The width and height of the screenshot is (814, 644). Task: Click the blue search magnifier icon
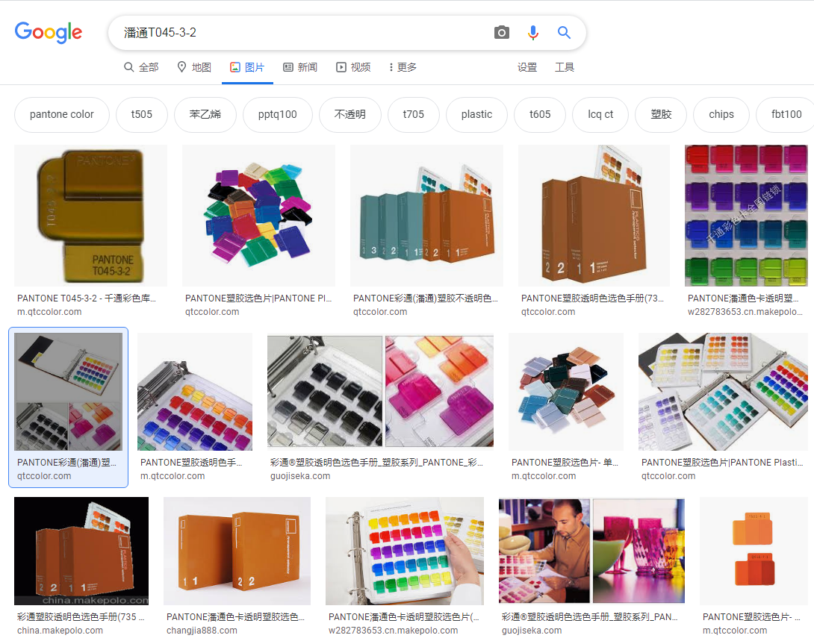(x=563, y=31)
